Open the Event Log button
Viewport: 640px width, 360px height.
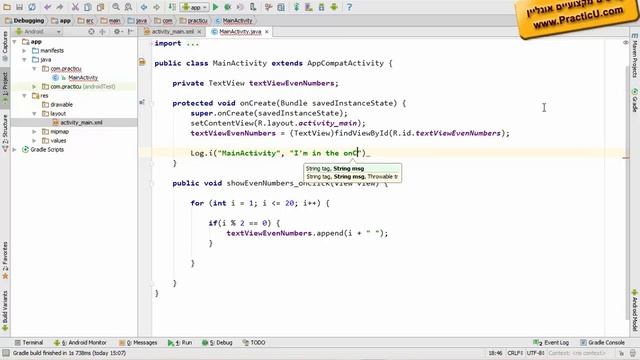(551, 342)
